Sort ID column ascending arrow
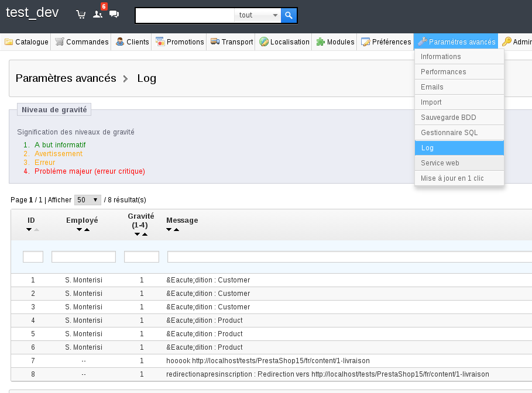Image resolution: width=532 pixels, height=393 pixels. 37,230
